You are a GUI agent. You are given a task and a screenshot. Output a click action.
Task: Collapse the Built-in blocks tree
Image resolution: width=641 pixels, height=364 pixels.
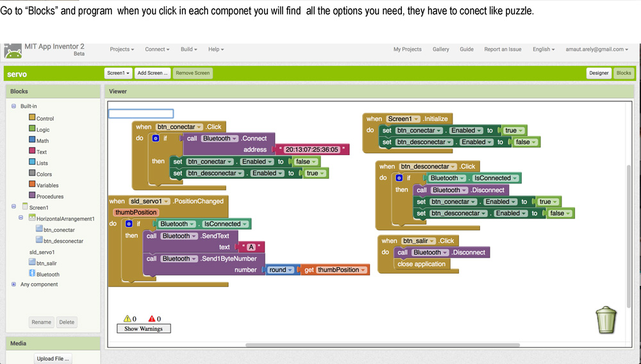(x=13, y=106)
